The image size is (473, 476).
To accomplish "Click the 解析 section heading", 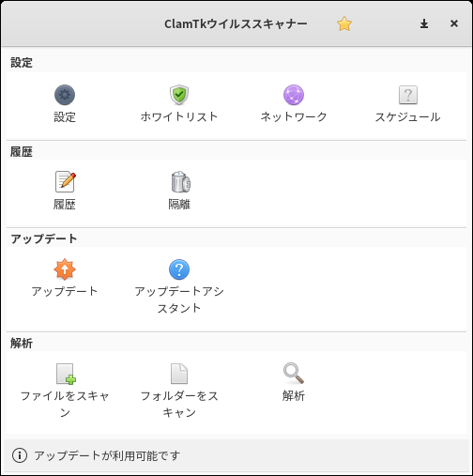I will (x=22, y=344).
